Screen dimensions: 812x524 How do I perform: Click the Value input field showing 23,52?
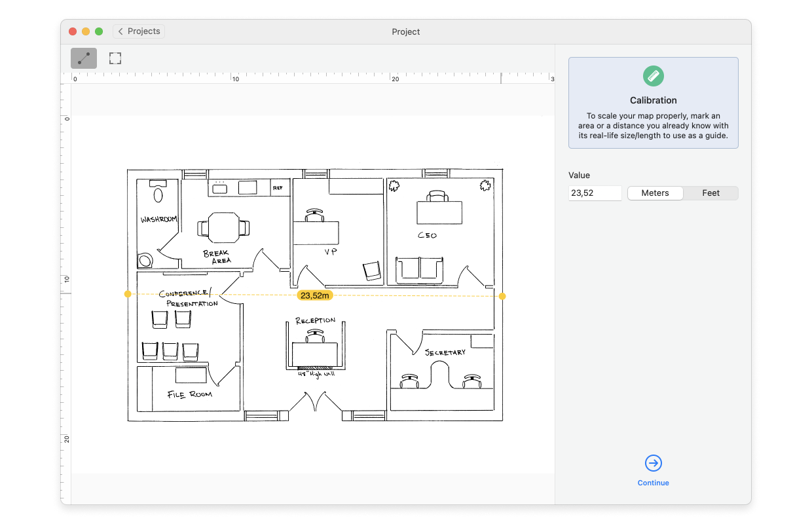595,193
